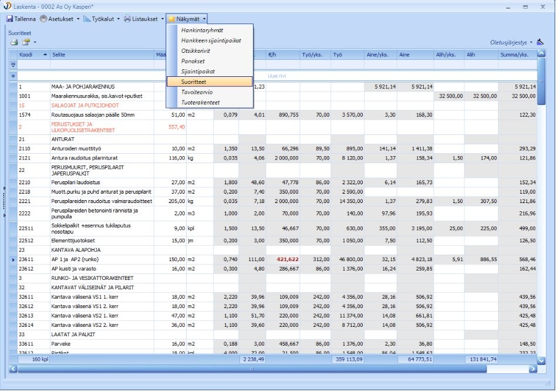This screenshot has height=392, width=557.
Task: Open the Työkalut tools menu
Action: (x=99, y=19)
